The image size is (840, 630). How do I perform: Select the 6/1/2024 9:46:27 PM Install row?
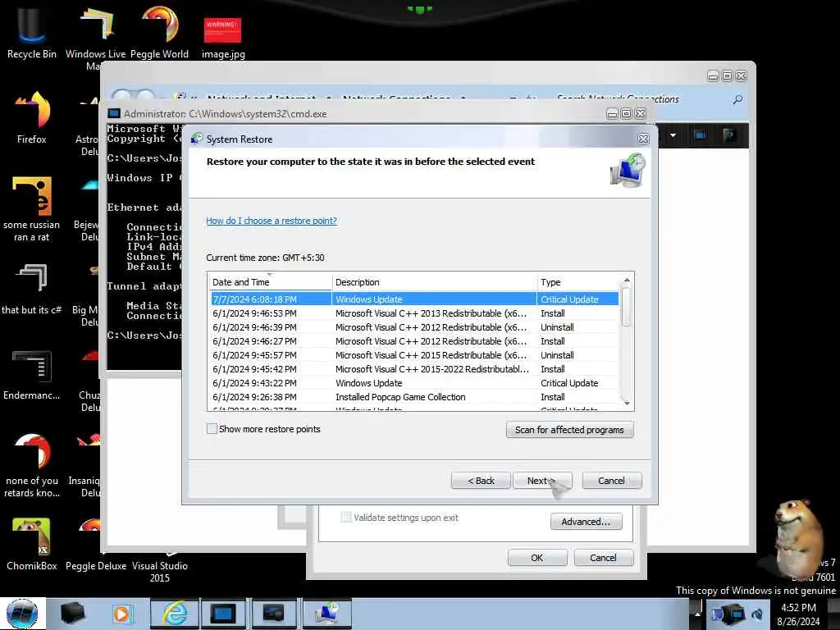coord(414,341)
